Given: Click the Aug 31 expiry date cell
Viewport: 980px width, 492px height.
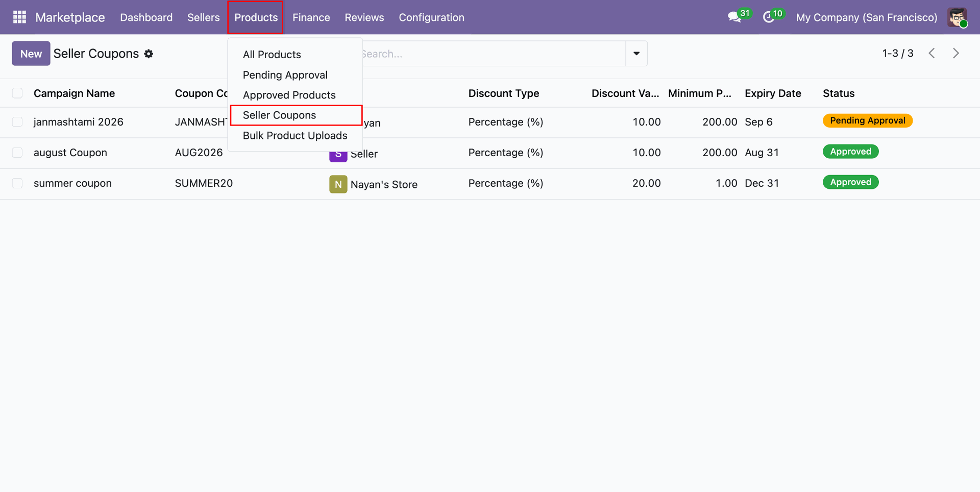Looking at the screenshot, I should coord(762,153).
